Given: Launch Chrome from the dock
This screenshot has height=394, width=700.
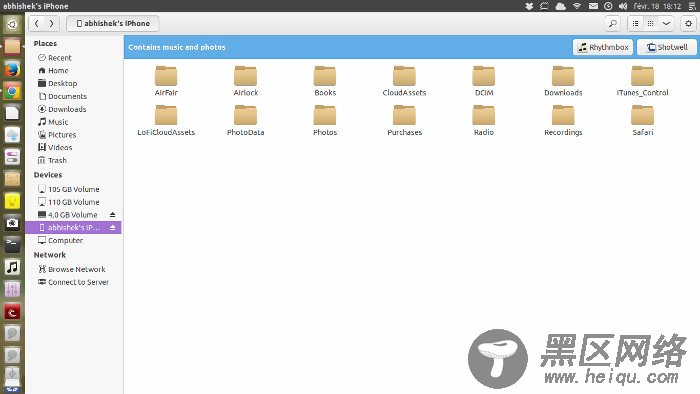Looking at the screenshot, I should [12, 91].
